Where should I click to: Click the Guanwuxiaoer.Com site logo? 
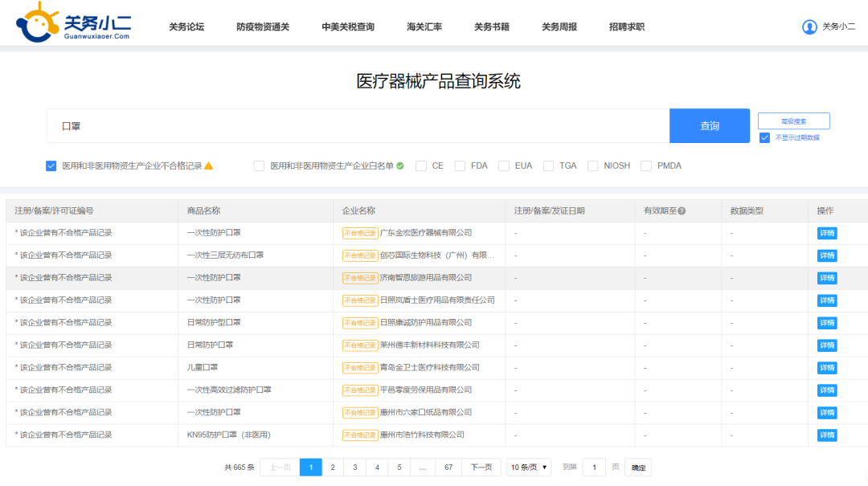click(x=74, y=22)
